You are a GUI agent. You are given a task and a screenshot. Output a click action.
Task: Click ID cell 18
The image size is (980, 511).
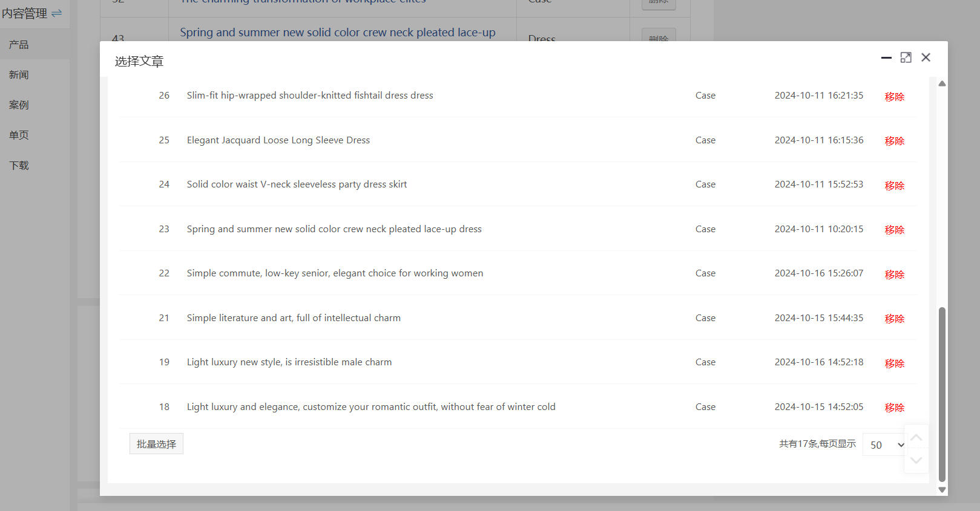[164, 407]
